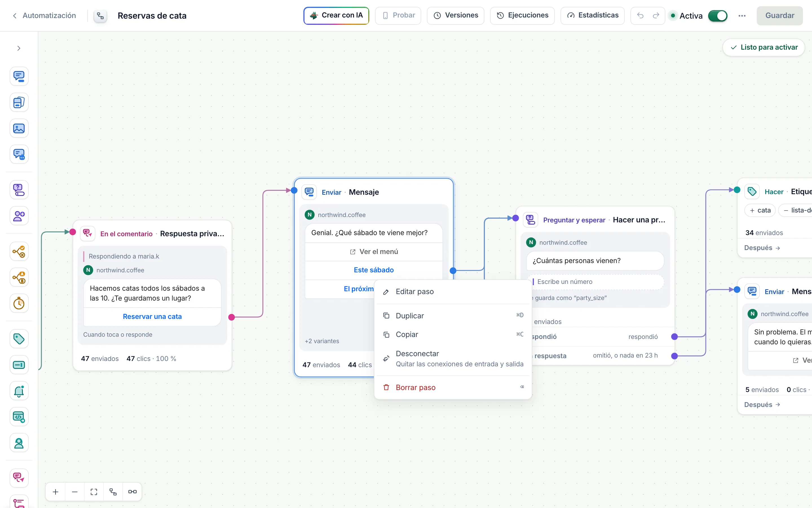This screenshot has width=812, height=508.
Task: Add the ask-and-wait question step icon
Action: point(19,190)
